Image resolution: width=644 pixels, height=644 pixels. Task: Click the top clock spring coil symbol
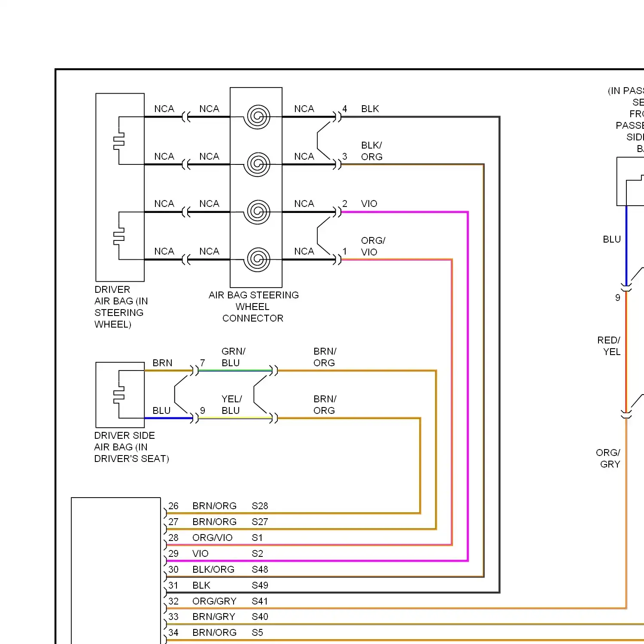click(x=257, y=116)
